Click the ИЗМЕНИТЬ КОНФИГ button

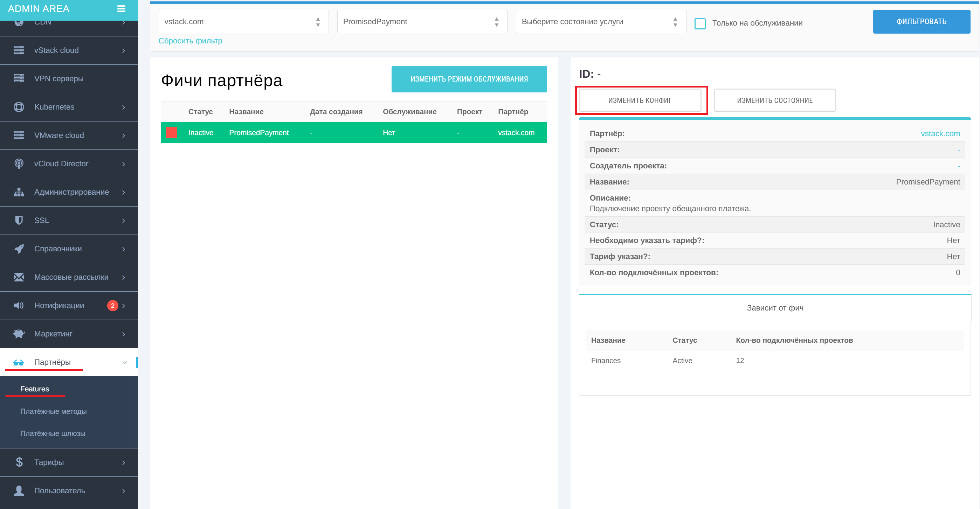click(x=640, y=100)
